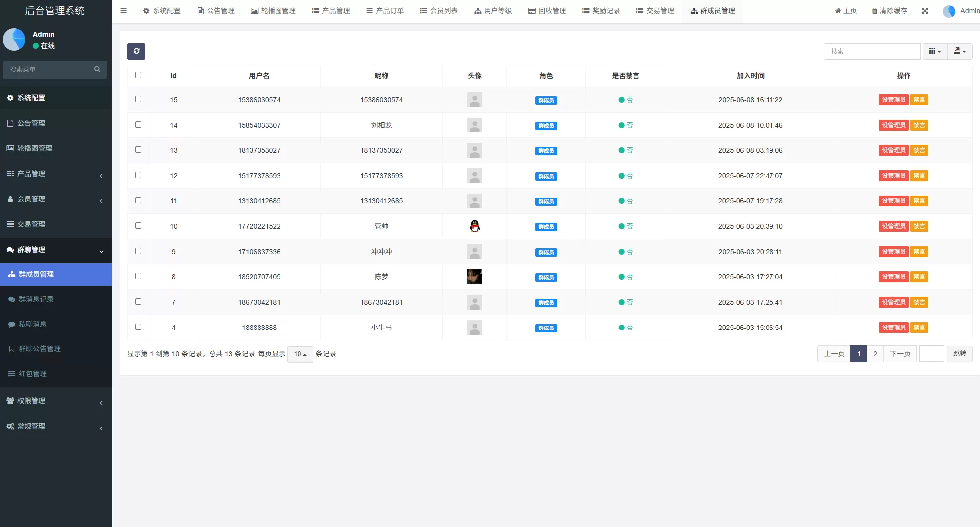Toggle fullscreen using the top-right icon
Screen dimensions: 980x527
click(925, 10)
